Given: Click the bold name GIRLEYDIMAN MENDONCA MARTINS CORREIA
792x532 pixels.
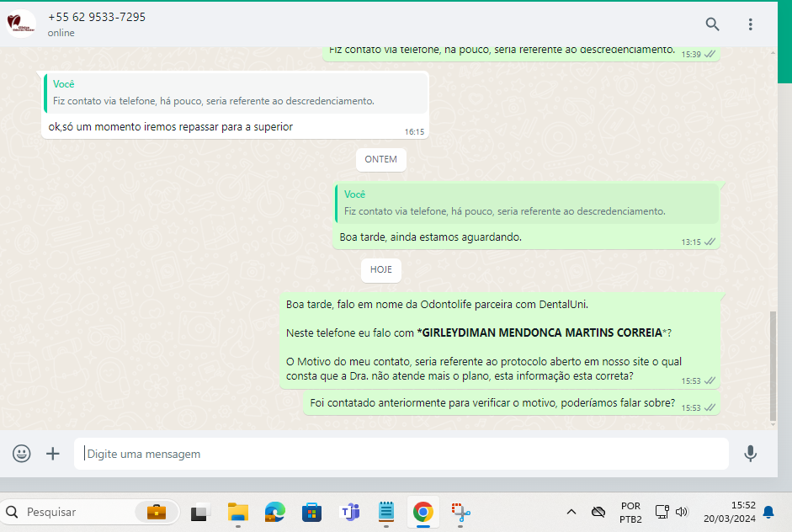Looking at the screenshot, I should point(542,332).
